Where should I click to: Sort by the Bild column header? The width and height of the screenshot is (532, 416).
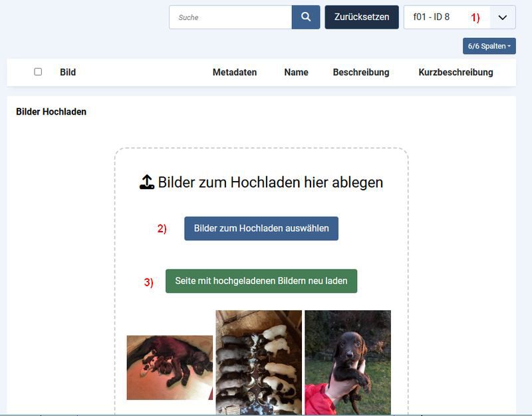[68, 72]
